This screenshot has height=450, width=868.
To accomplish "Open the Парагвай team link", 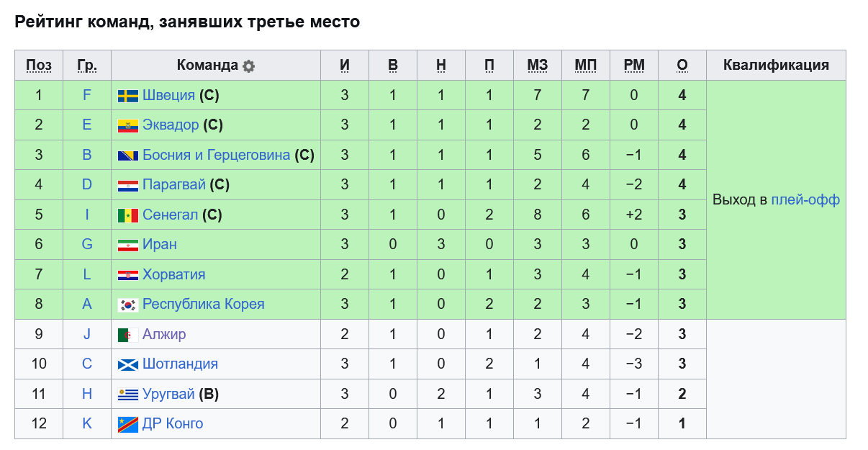I will [174, 184].
